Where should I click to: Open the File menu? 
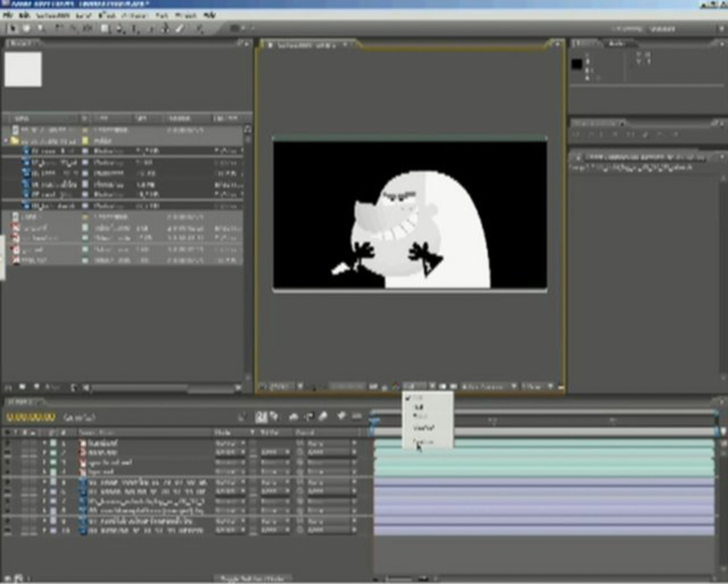[x=8, y=15]
